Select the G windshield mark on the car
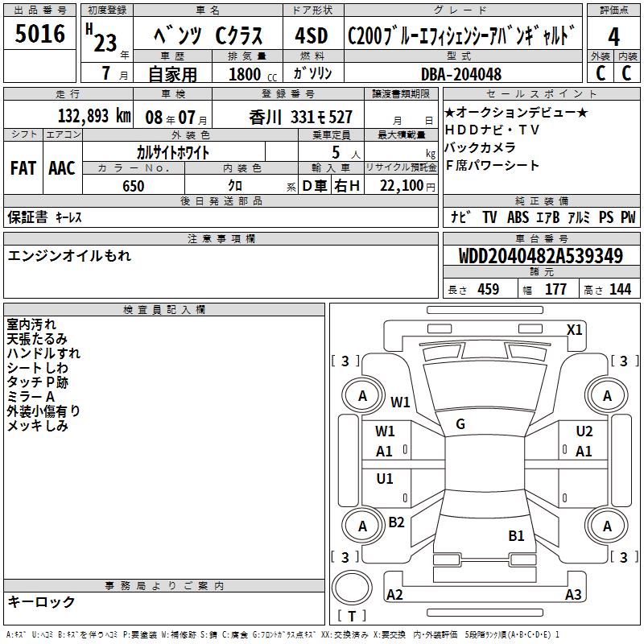The image size is (644, 644). click(x=460, y=424)
